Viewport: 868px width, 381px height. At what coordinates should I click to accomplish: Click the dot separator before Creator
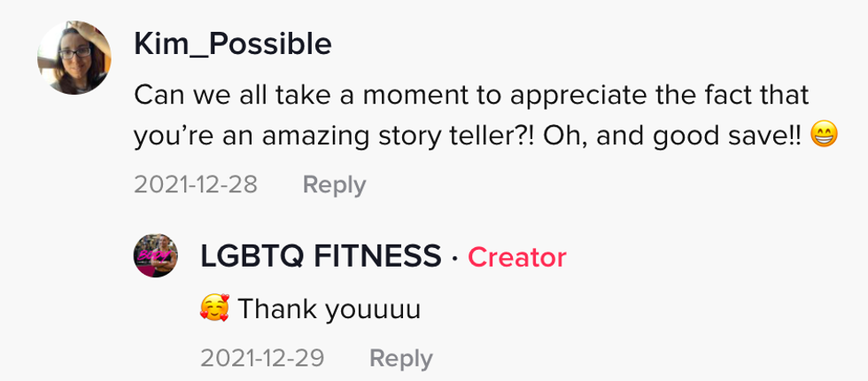[x=454, y=258]
